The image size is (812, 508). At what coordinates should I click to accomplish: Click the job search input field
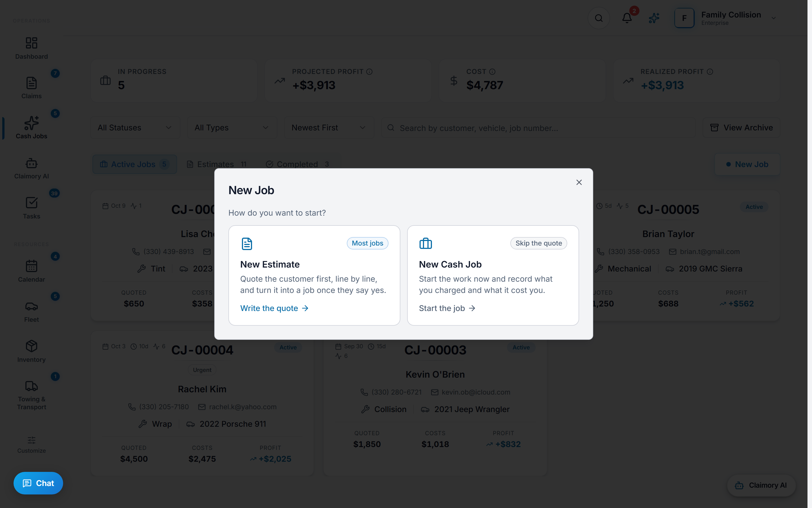click(x=538, y=128)
